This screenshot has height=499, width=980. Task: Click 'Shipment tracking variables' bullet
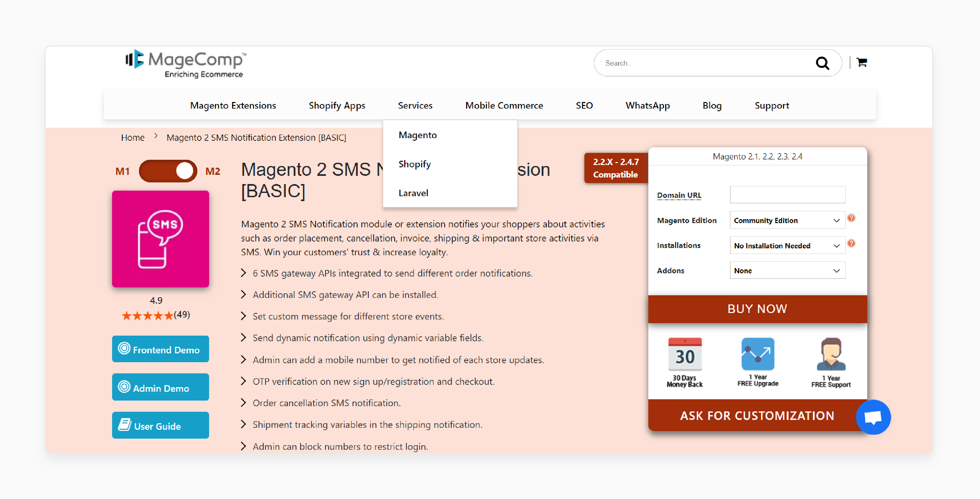click(x=367, y=424)
